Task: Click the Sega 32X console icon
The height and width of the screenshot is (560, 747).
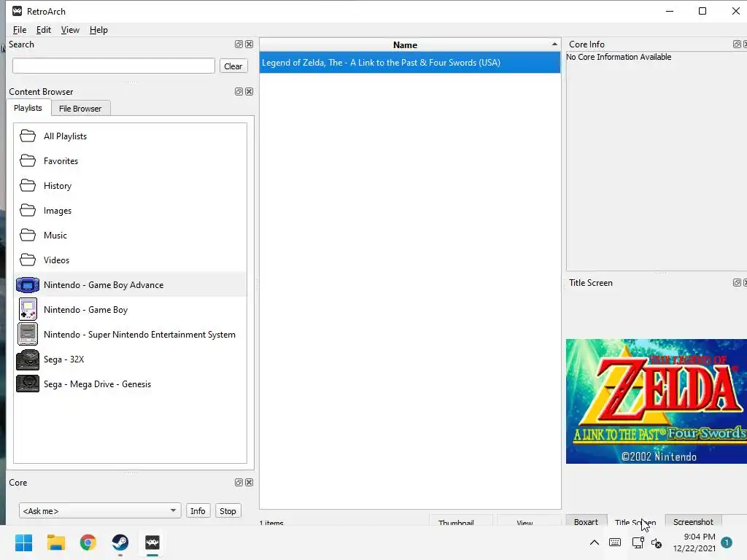Action: click(x=28, y=359)
